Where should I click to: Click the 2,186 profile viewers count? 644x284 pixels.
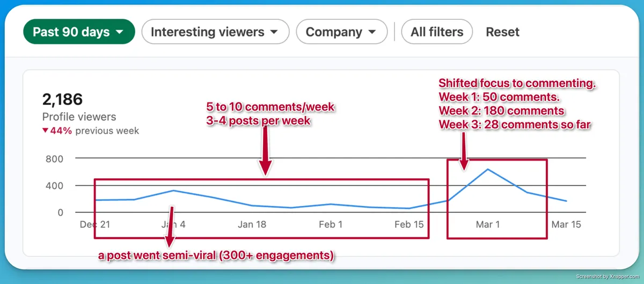coord(62,99)
